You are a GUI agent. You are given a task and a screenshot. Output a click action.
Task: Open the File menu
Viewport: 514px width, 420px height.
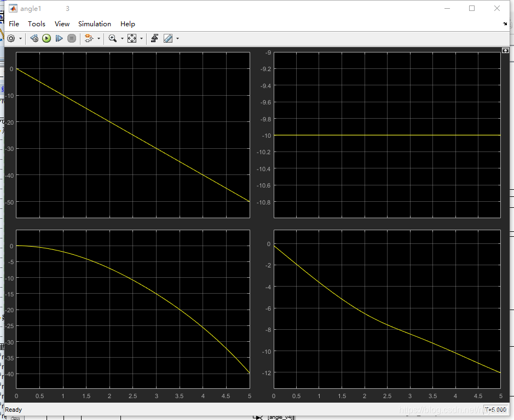(14, 24)
